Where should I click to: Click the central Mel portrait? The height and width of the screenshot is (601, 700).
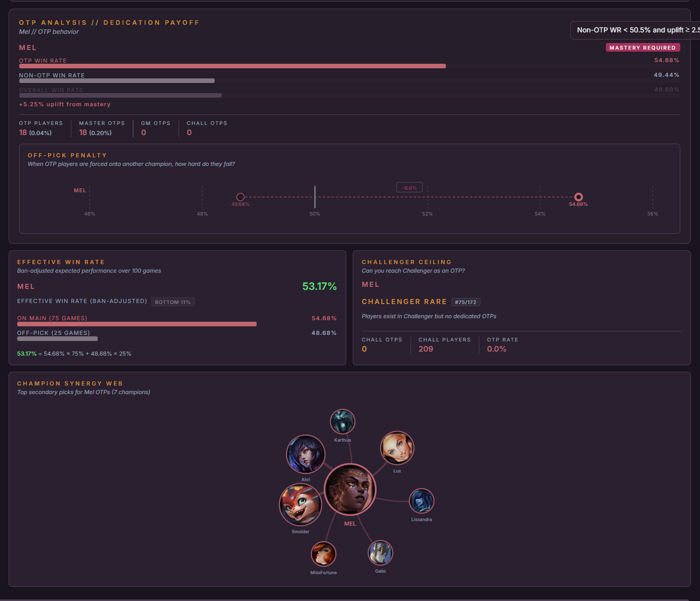[350, 490]
